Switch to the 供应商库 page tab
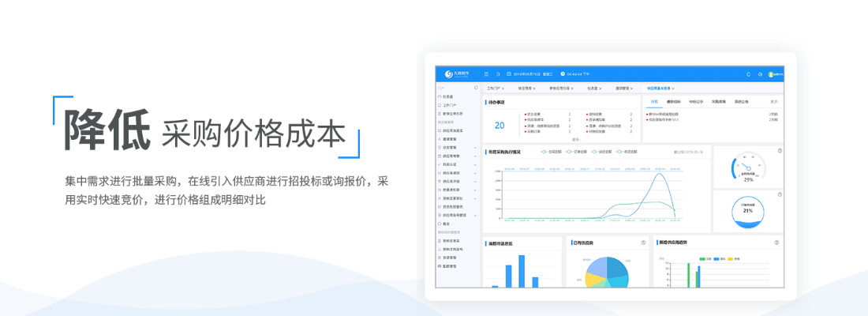Screen dimensions: 868x316 (524, 88)
